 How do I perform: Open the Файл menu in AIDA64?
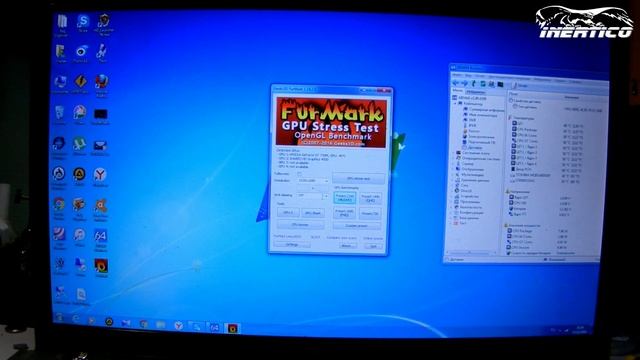pyautogui.click(x=457, y=75)
